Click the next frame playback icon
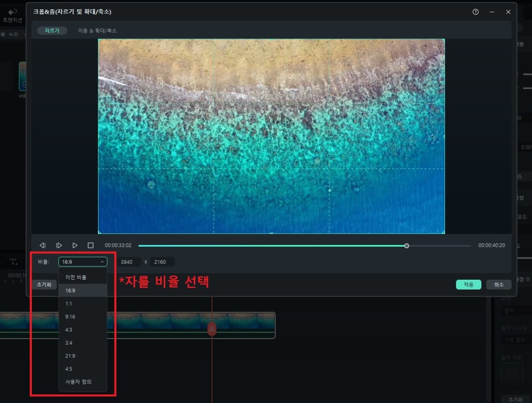 59,246
